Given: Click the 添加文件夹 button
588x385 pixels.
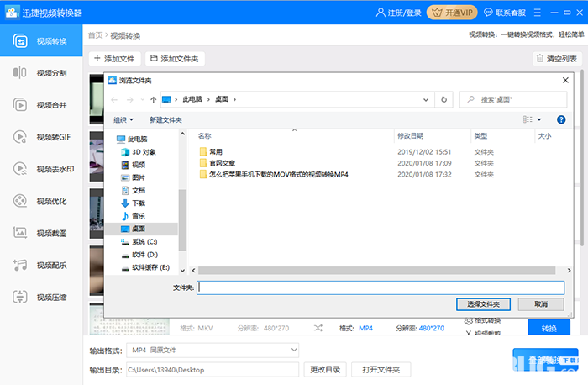Looking at the screenshot, I should [175, 59].
